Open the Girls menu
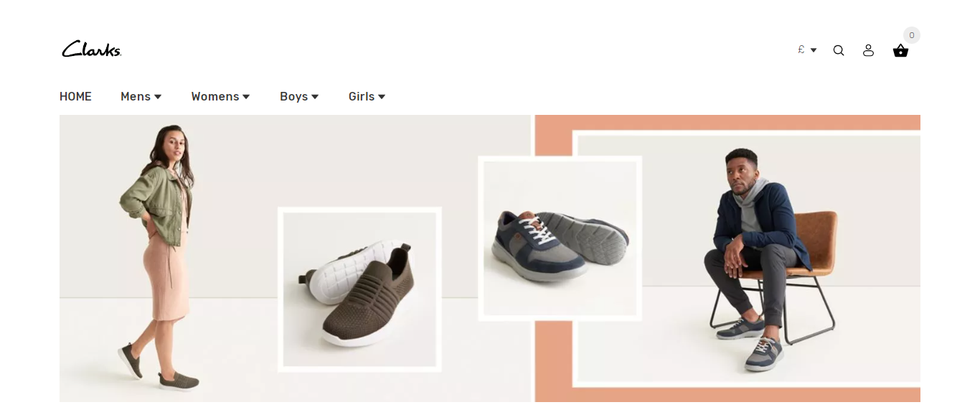Image resolution: width=980 pixels, height=415 pixels. (x=362, y=96)
